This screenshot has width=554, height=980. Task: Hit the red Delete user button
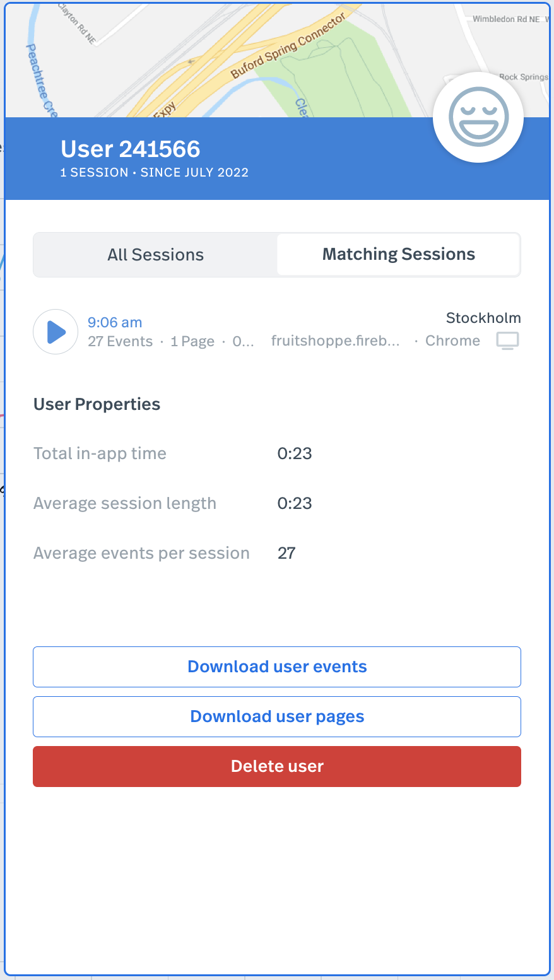click(x=277, y=766)
